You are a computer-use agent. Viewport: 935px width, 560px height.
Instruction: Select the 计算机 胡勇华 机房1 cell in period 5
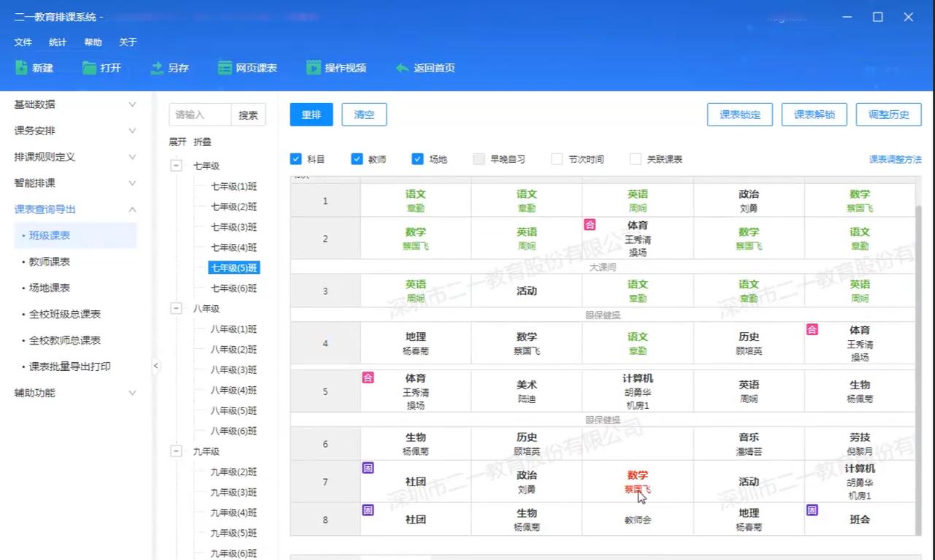(x=638, y=391)
